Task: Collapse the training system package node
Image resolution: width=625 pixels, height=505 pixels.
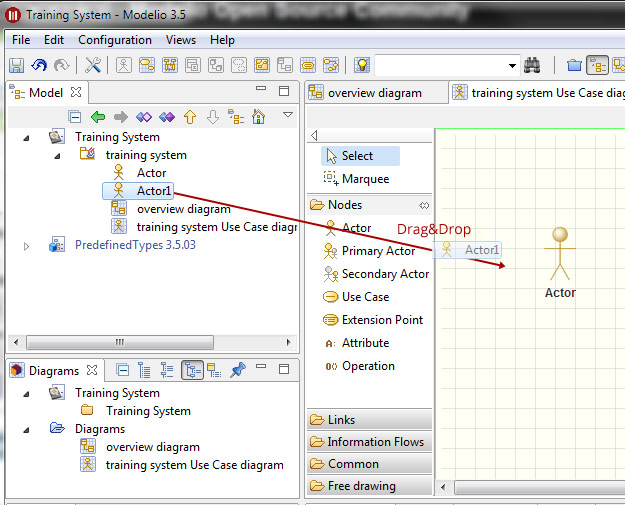Action: [x=57, y=156]
